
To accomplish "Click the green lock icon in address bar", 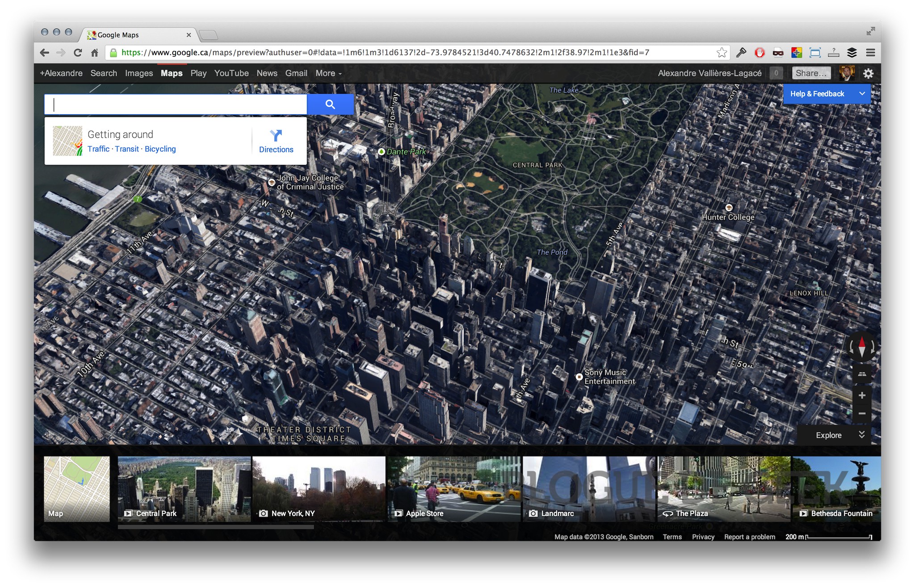I will click(113, 53).
